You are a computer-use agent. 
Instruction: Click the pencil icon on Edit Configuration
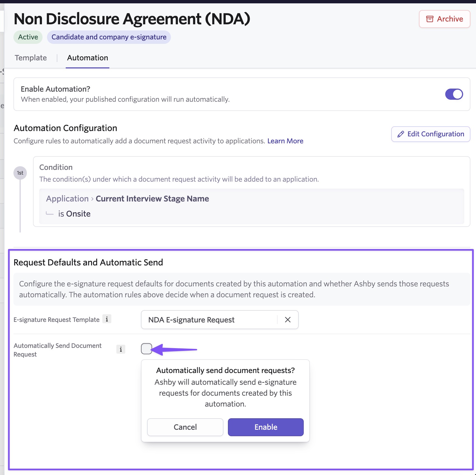click(401, 134)
